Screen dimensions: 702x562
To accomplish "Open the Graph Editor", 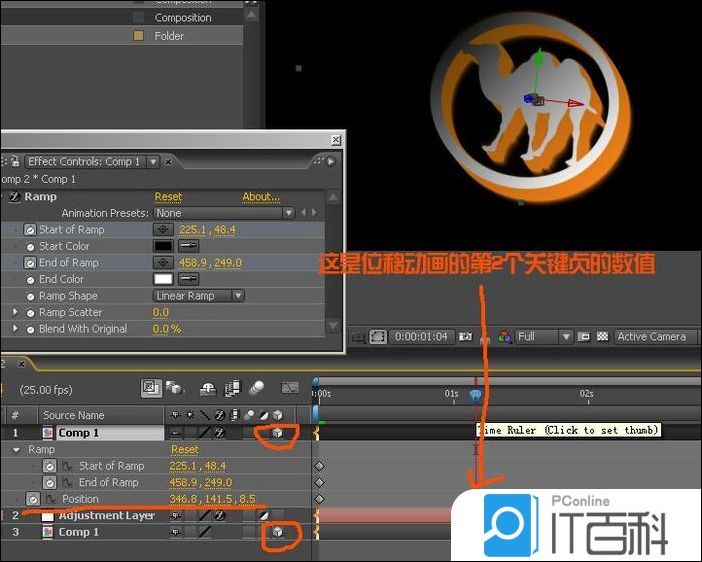I will coord(290,388).
